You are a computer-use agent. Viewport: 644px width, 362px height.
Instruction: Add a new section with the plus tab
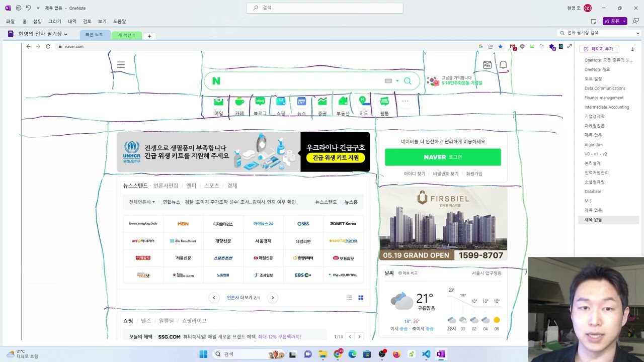click(x=149, y=36)
